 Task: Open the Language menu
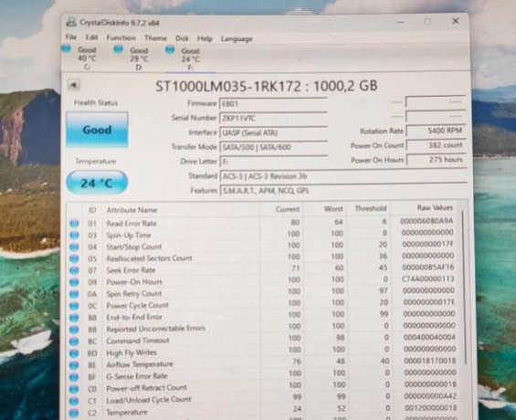(x=237, y=39)
